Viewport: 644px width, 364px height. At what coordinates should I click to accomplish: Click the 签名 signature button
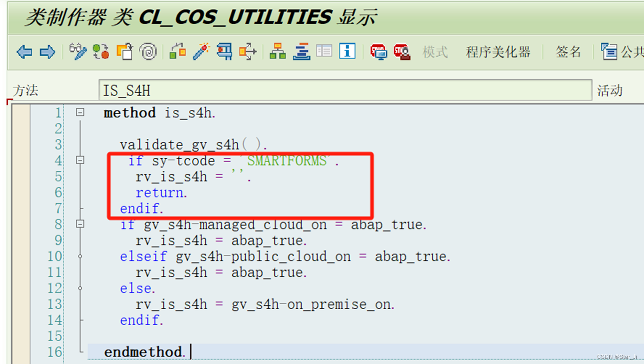tap(567, 52)
